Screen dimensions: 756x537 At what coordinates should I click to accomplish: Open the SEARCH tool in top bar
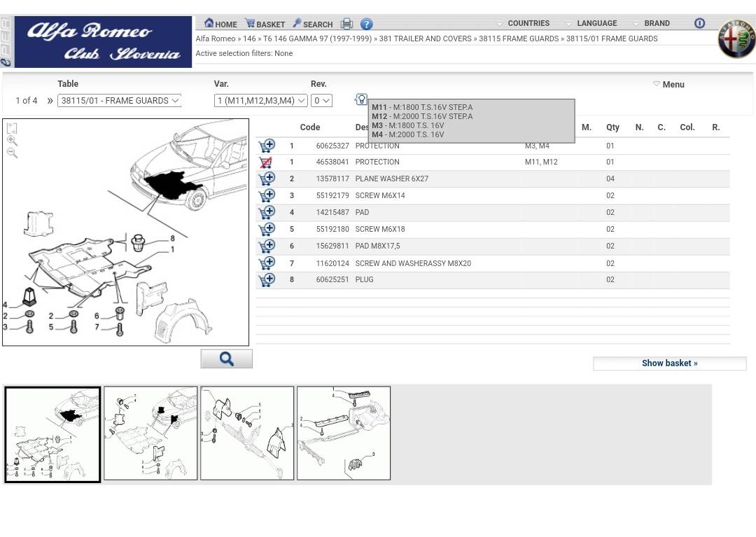(x=312, y=24)
